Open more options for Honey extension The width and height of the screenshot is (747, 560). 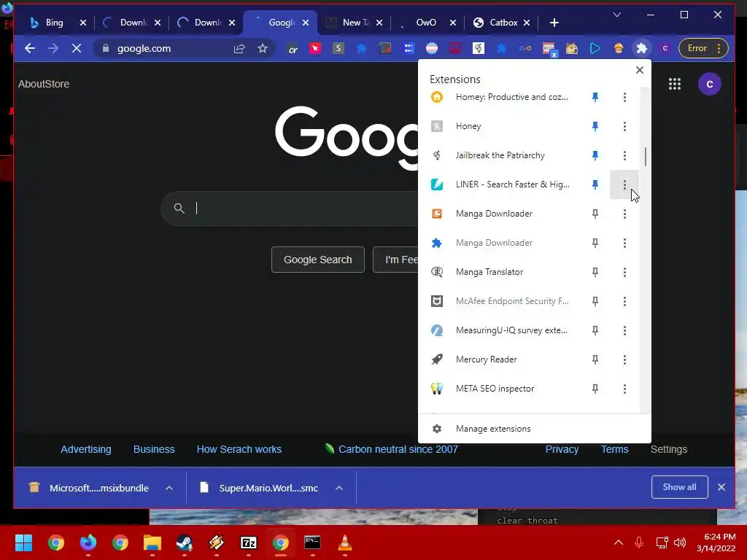point(624,126)
